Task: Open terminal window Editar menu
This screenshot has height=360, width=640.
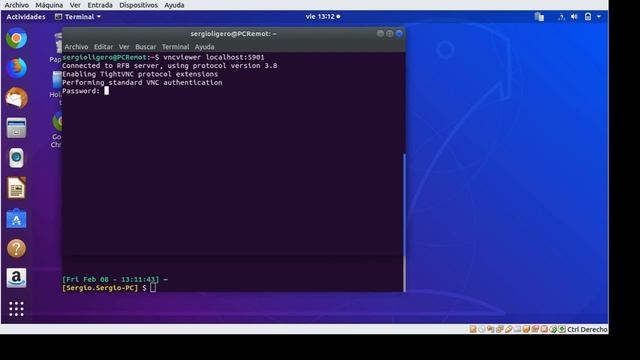Action: 103,47
